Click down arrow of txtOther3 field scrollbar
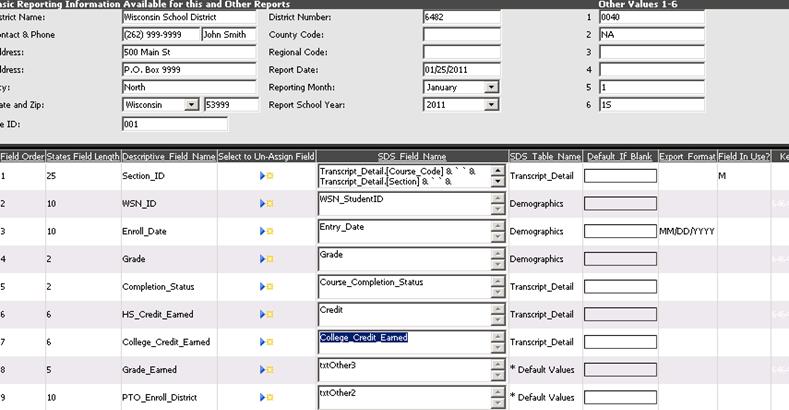This screenshot has height=410, width=789. tap(498, 375)
